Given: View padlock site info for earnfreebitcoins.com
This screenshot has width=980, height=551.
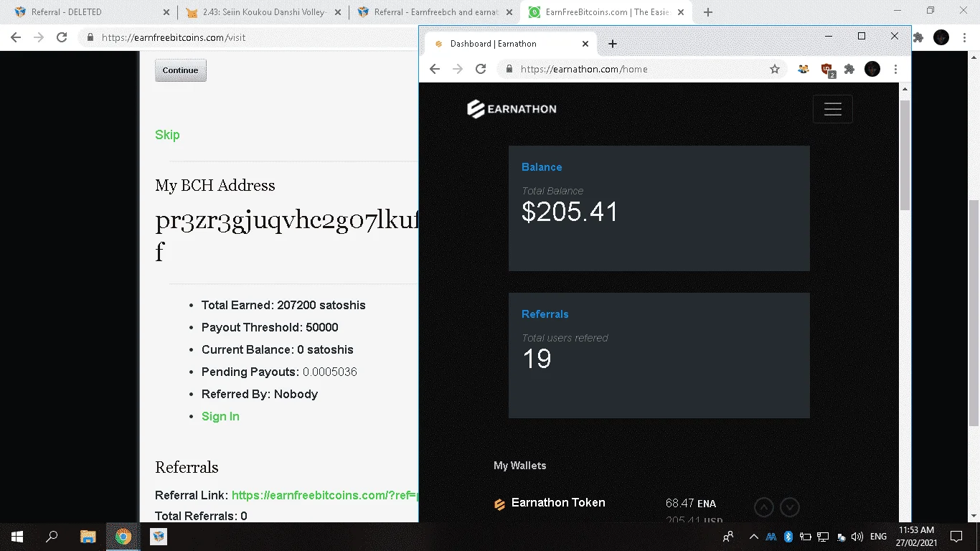Looking at the screenshot, I should click(90, 37).
